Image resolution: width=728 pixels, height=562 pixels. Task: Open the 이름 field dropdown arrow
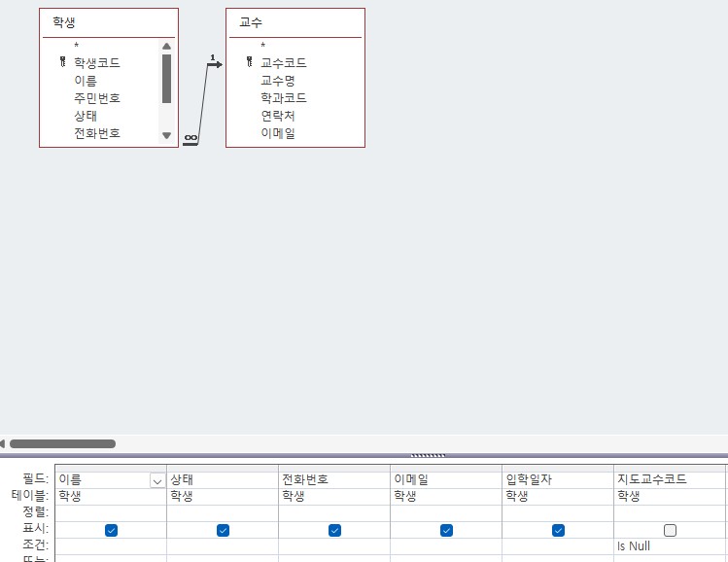click(157, 480)
